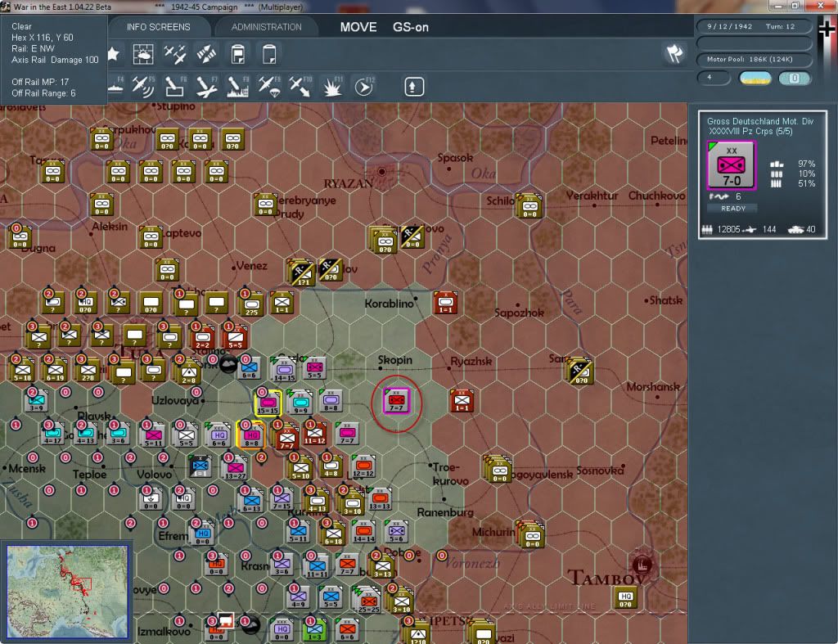The width and height of the screenshot is (838, 644).
Task: Select the 7=15 purple infantry counter
Action: click(282, 499)
